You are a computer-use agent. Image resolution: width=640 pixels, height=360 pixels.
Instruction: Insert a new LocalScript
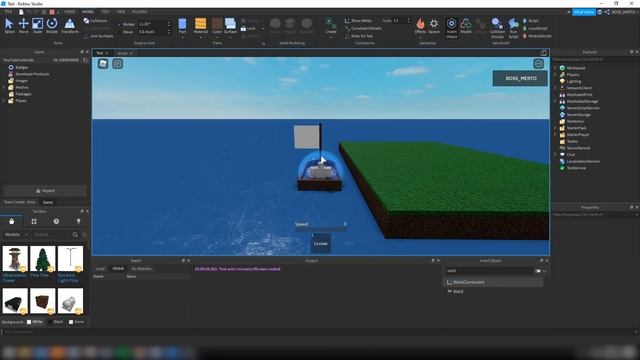535,28
